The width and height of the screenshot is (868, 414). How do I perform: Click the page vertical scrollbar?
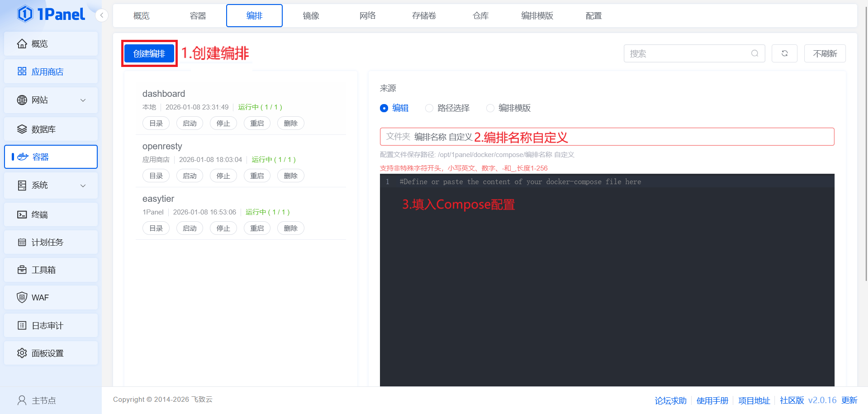coord(866,145)
